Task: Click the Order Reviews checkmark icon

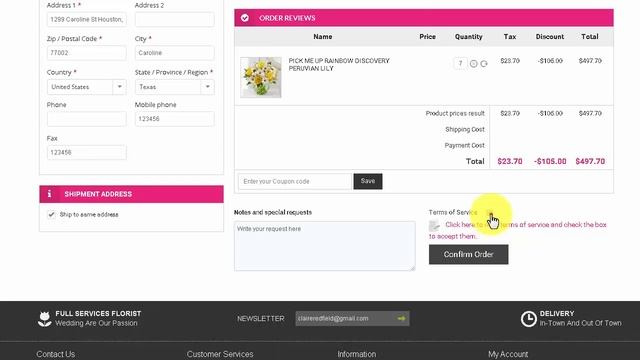Action: click(245, 18)
